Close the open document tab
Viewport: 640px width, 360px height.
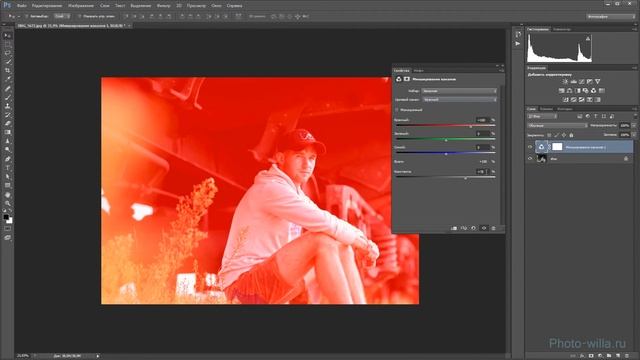pyautogui.click(x=129, y=26)
